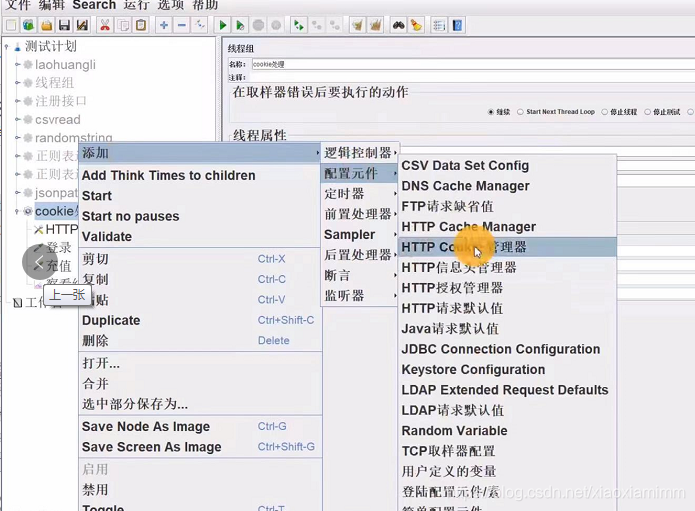Viewport: 695px width, 511px height.
Task: Select the randomstring tree item
Action: coord(74,137)
